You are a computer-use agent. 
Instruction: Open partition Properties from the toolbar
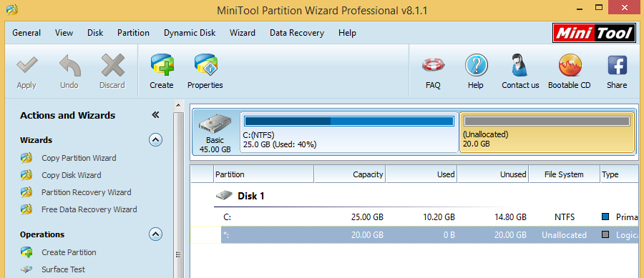pos(205,65)
